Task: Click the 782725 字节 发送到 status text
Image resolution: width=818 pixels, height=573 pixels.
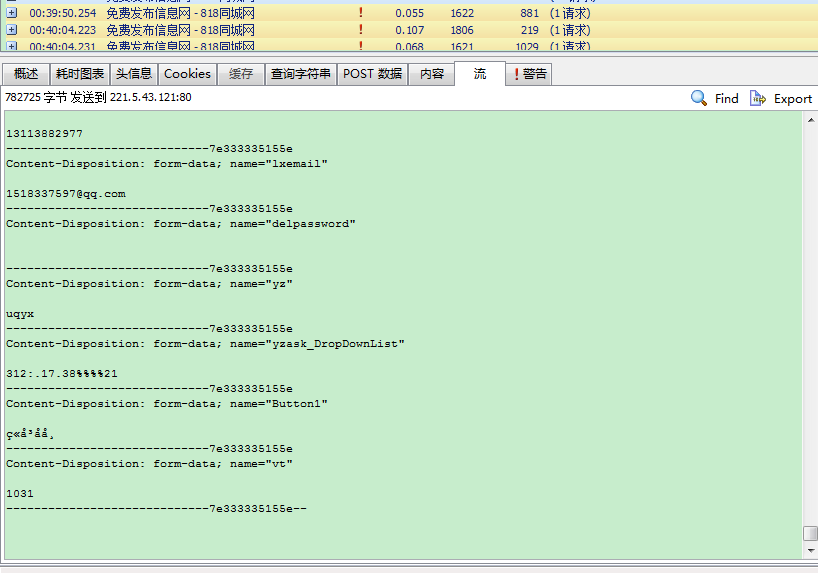Action: click(98, 97)
